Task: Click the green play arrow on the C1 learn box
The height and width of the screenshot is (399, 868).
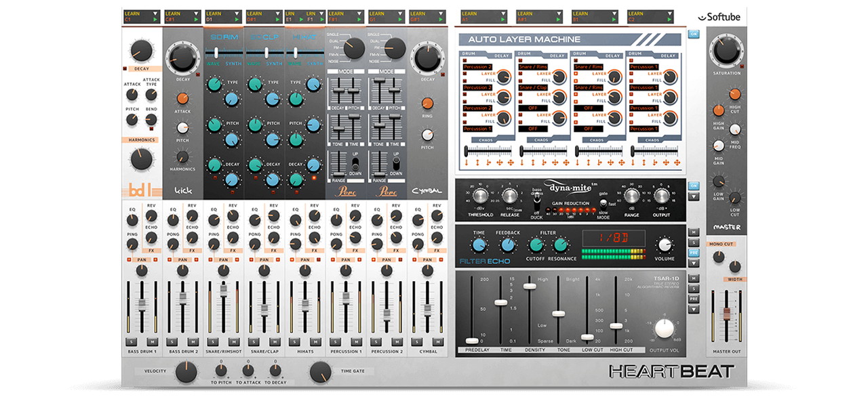Action: click(157, 20)
